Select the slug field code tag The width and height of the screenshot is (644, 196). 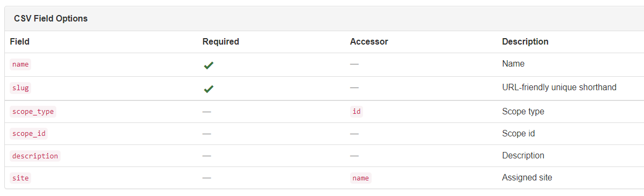click(20, 88)
